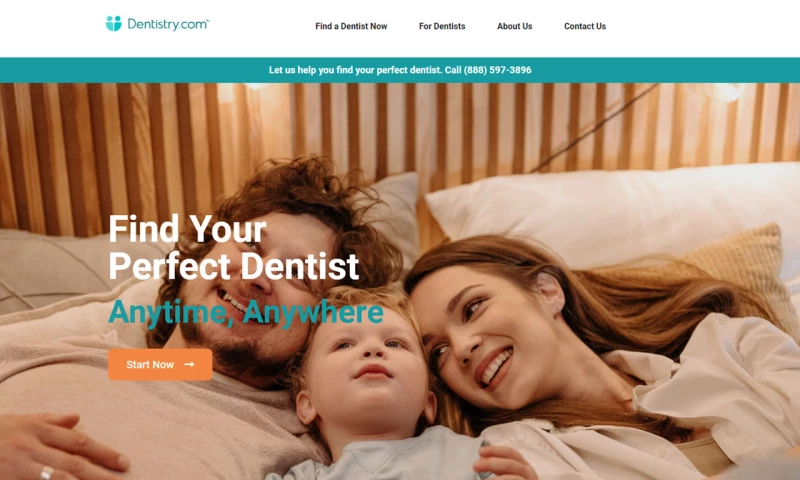Image resolution: width=800 pixels, height=480 pixels.
Task: Click the arrow icon inside Start Now
Action: 189,364
